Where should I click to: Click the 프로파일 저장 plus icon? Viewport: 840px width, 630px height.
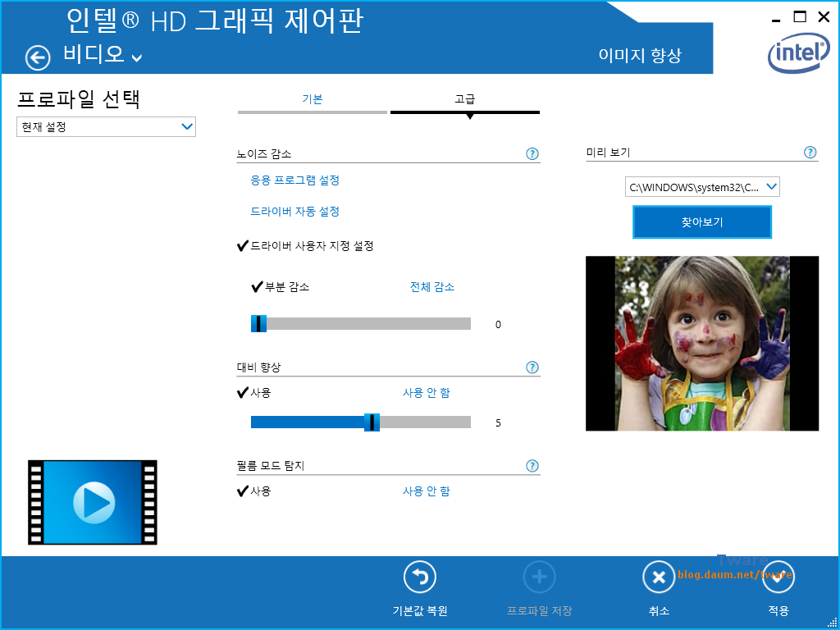539,577
